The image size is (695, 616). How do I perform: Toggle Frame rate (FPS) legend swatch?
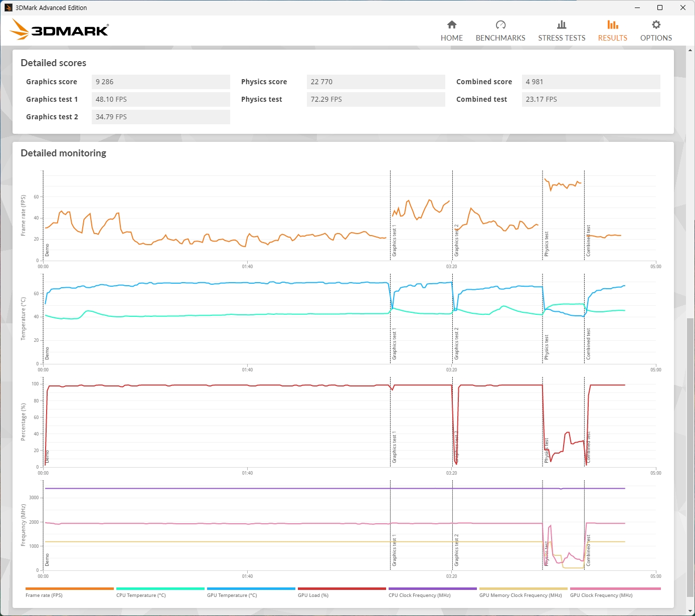point(70,589)
